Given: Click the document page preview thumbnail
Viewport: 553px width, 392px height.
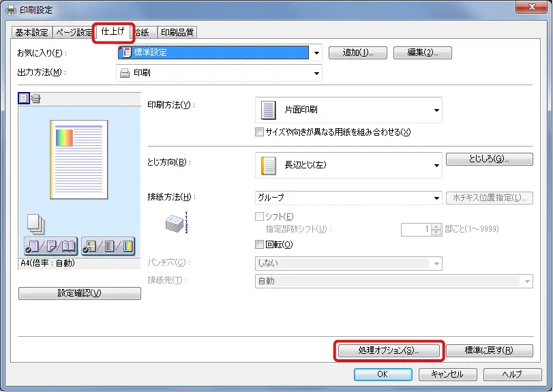Looking at the screenshot, I should click(79, 160).
